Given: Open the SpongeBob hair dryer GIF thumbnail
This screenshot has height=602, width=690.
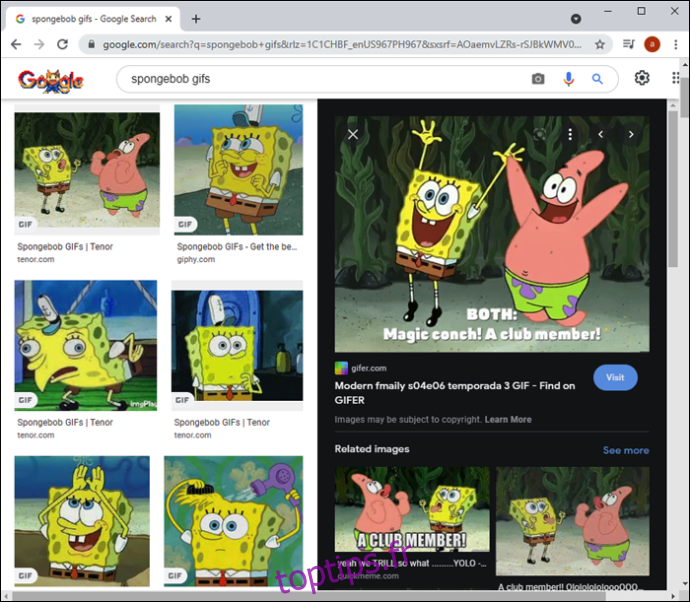Looking at the screenshot, I should (x=233, y=521).
